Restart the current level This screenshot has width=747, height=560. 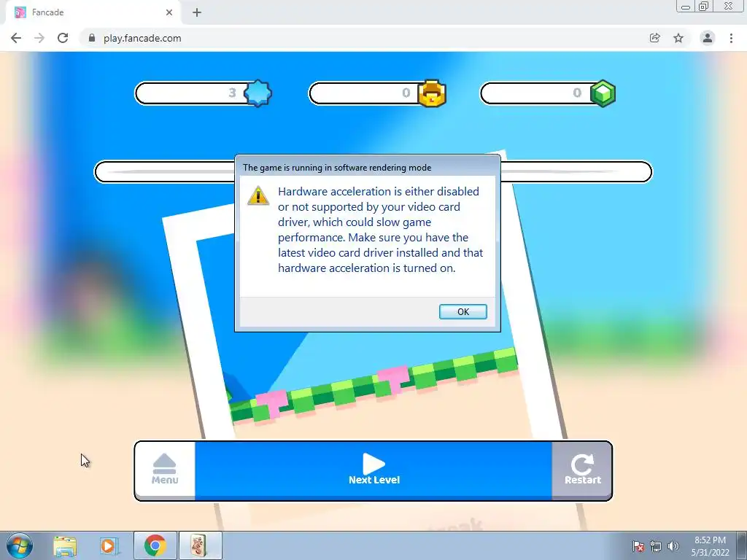(582, 470)
